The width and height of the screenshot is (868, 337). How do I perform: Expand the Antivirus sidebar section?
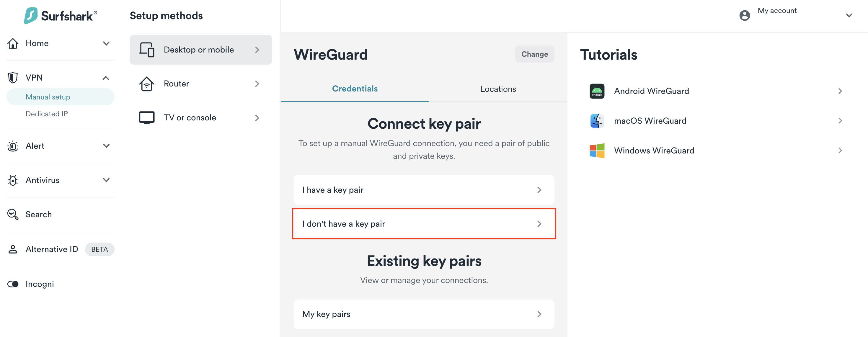(106, 180)
